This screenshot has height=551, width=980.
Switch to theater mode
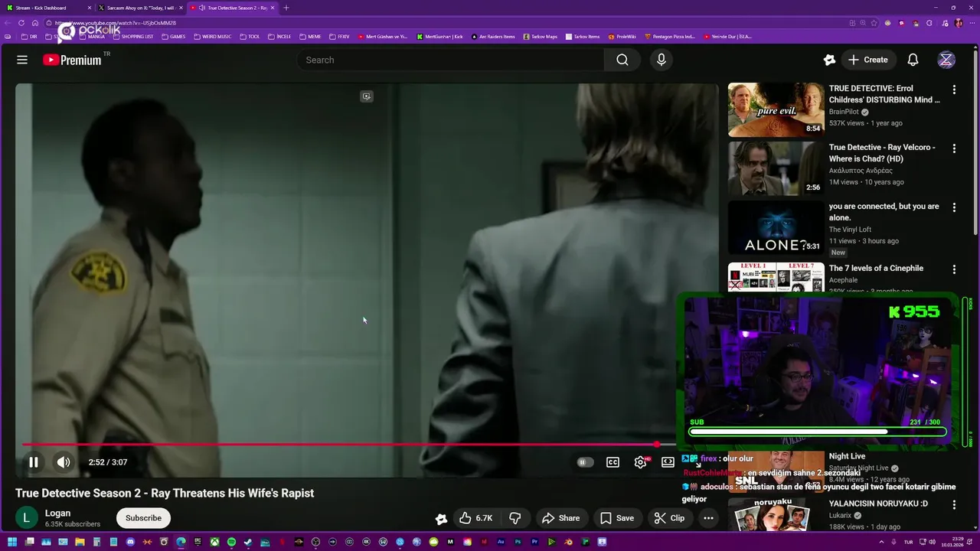[x=668, y=462]
